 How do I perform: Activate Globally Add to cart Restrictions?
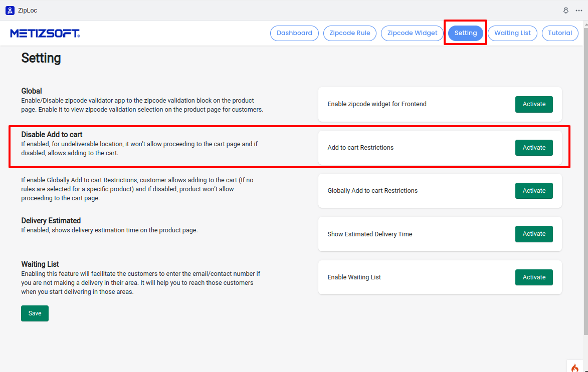pos(533,191)
